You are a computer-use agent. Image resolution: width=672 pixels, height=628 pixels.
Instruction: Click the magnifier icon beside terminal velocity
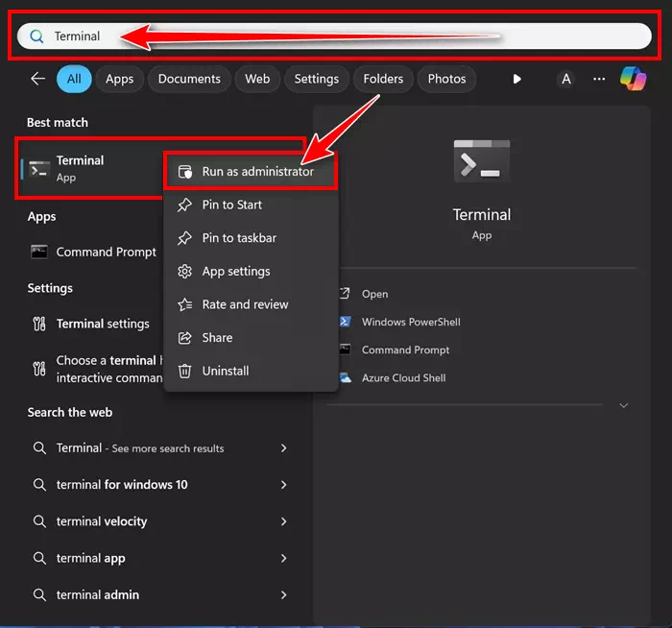39,521
